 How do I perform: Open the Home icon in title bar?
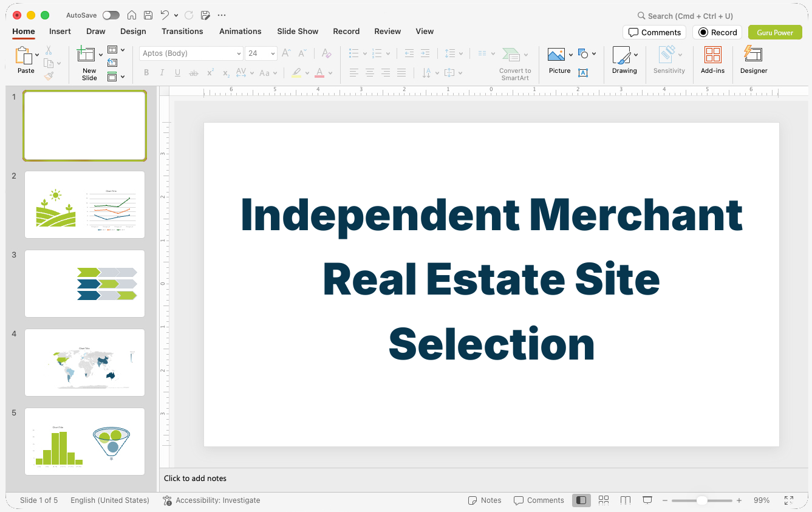coord(132,15)
